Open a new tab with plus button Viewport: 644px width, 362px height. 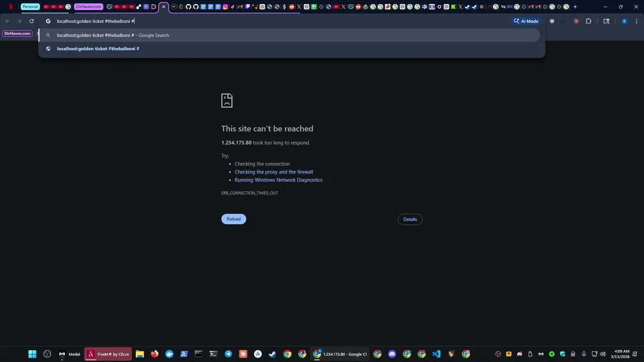pyautogui.click(x=575, y=7)
